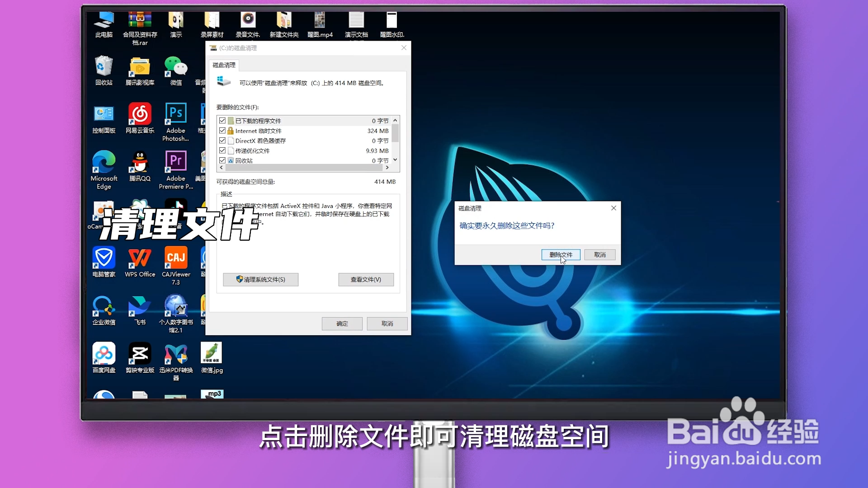Select the Internet 临时文件 list row
The image size is (868, 488).
[304, 131]
